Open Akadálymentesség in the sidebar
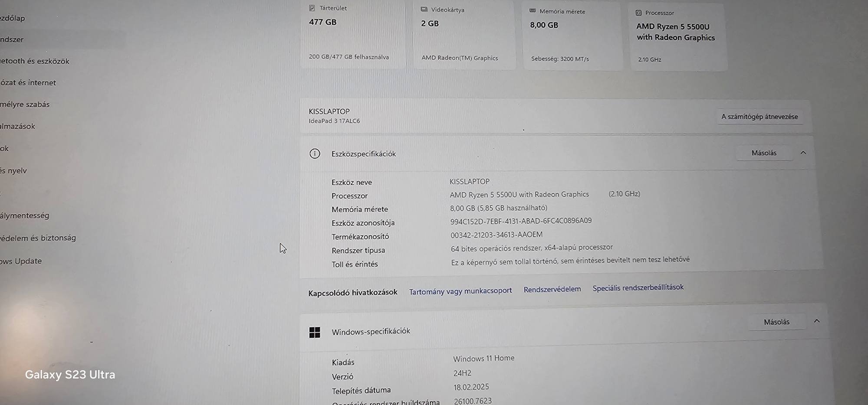Screen dimensions: 868x405 (25, 216)
